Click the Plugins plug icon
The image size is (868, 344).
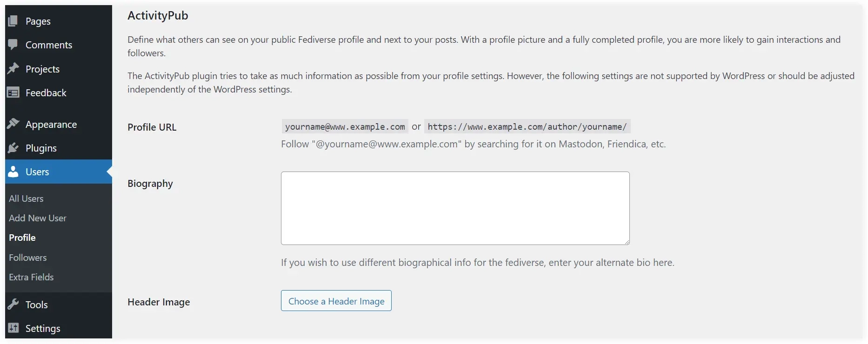[x=13, y=148]
